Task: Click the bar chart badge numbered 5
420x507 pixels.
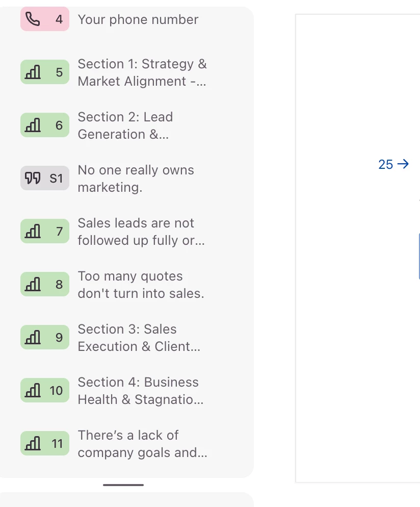Action: (45, 72)
